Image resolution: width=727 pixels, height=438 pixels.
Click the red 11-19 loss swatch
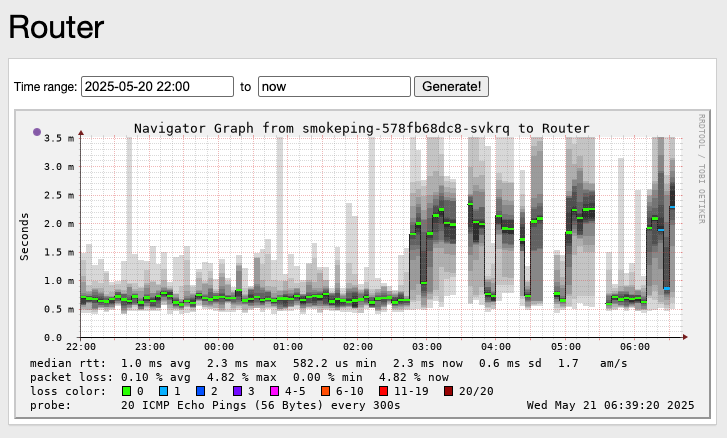click(384, 391)
